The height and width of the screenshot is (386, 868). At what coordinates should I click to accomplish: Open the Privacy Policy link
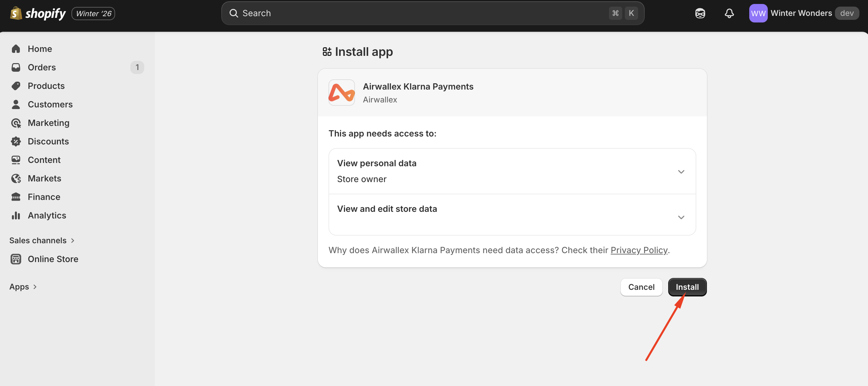[639, 250]
